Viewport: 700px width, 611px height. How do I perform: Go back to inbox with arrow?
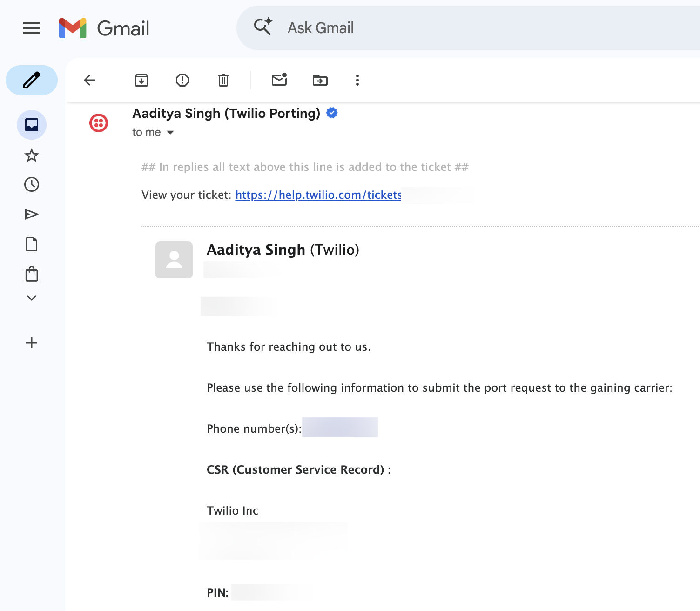click(89, 80)
